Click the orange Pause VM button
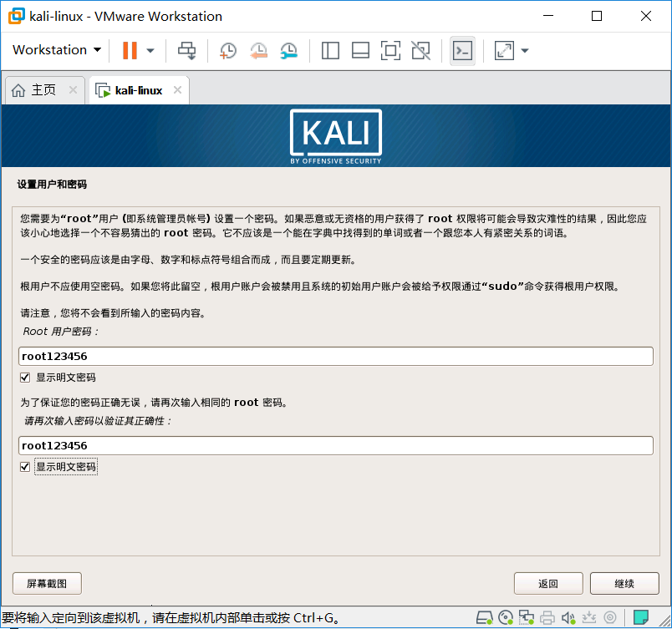This screenshot has width=672, height=629. [x=130, y=50]
